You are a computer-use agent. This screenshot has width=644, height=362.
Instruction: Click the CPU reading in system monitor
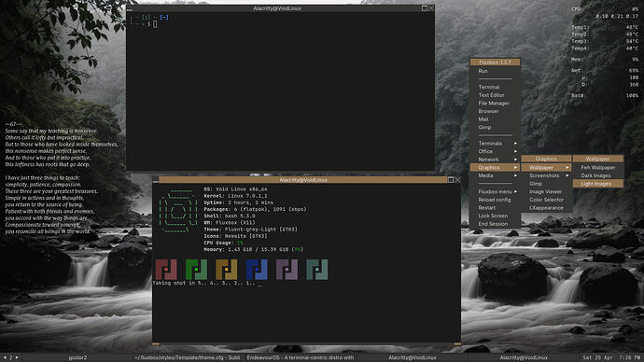point(605,9)
